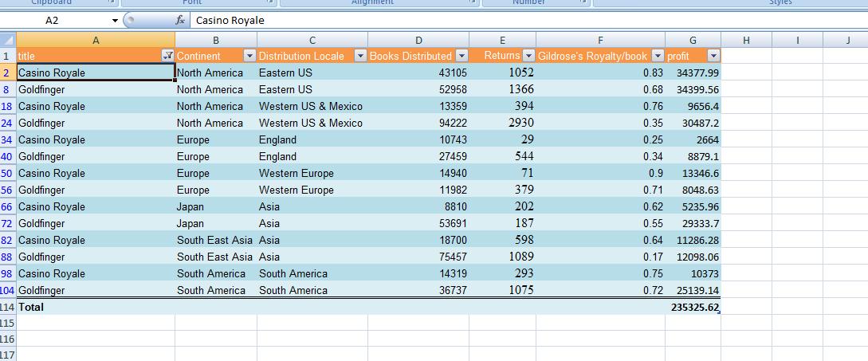Expand the Name Box dropdown arrow

click(x=115, y=21)
